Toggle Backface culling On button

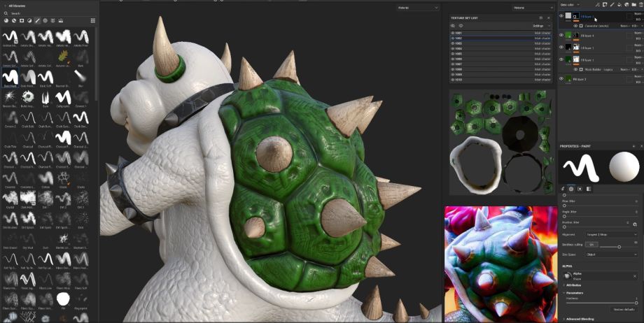pyautogui.click(x=591, y=245)
